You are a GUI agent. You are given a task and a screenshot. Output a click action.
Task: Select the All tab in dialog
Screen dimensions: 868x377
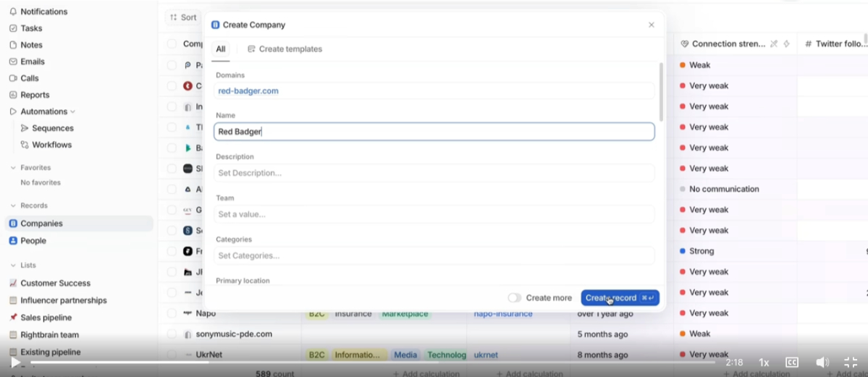tap(220, 49)
